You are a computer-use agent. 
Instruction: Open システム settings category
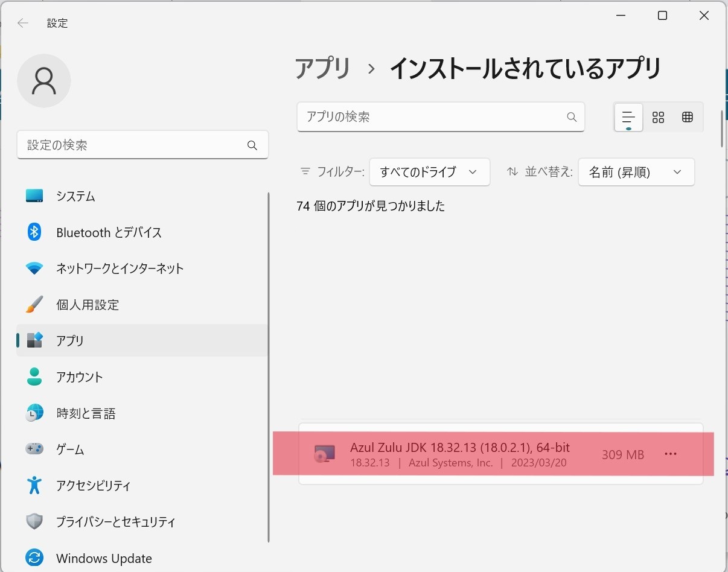[75, 196]
